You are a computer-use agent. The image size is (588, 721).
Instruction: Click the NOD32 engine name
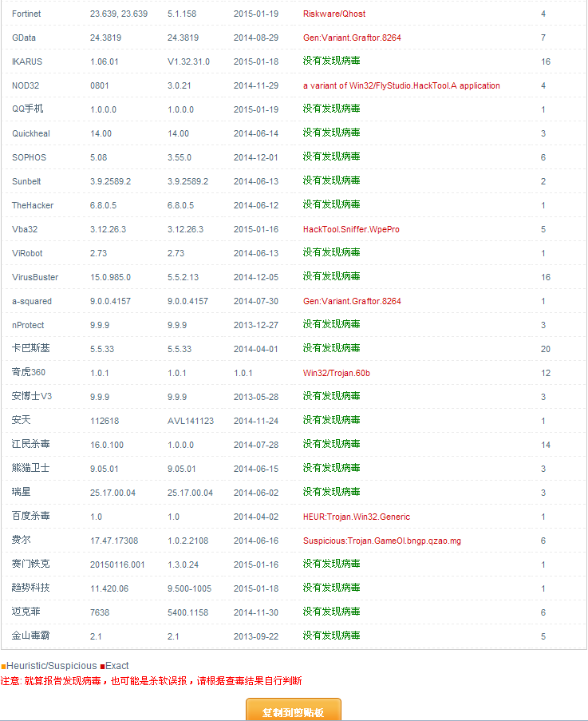26,85
